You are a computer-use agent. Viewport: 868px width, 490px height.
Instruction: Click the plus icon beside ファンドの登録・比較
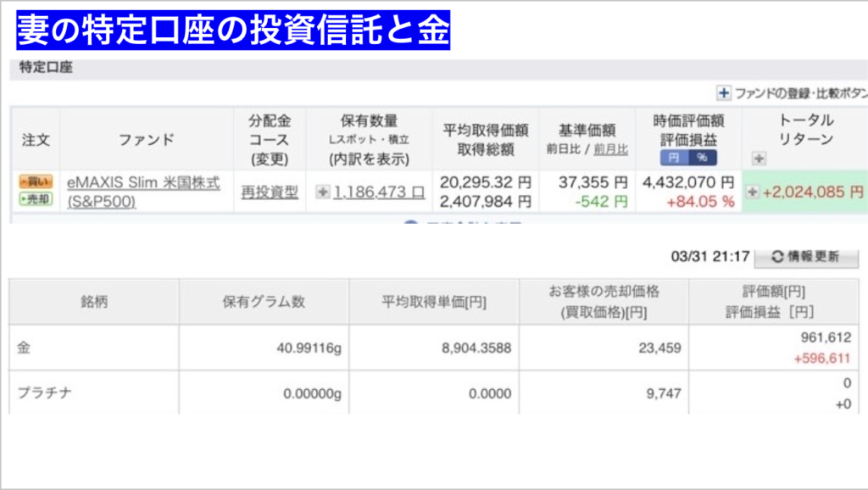click(x=723, y=93)
